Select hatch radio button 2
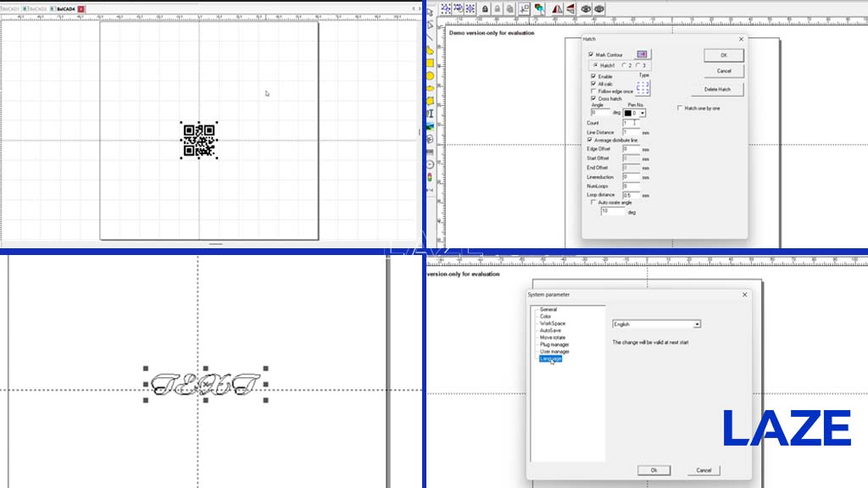The height and width of the screenshot is (488, 868). click(x=625, y=65)
